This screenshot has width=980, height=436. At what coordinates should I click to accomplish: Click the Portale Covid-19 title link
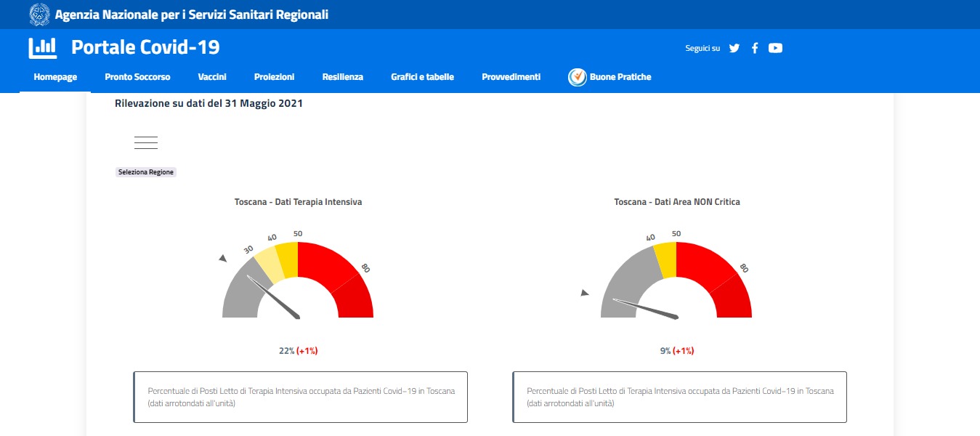[x=145, y=48]
